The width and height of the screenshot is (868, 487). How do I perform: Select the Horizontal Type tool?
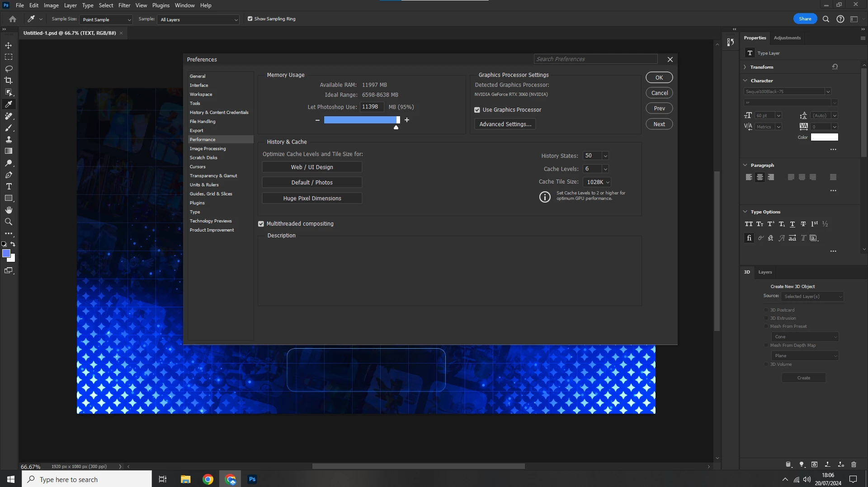point(9,186)
